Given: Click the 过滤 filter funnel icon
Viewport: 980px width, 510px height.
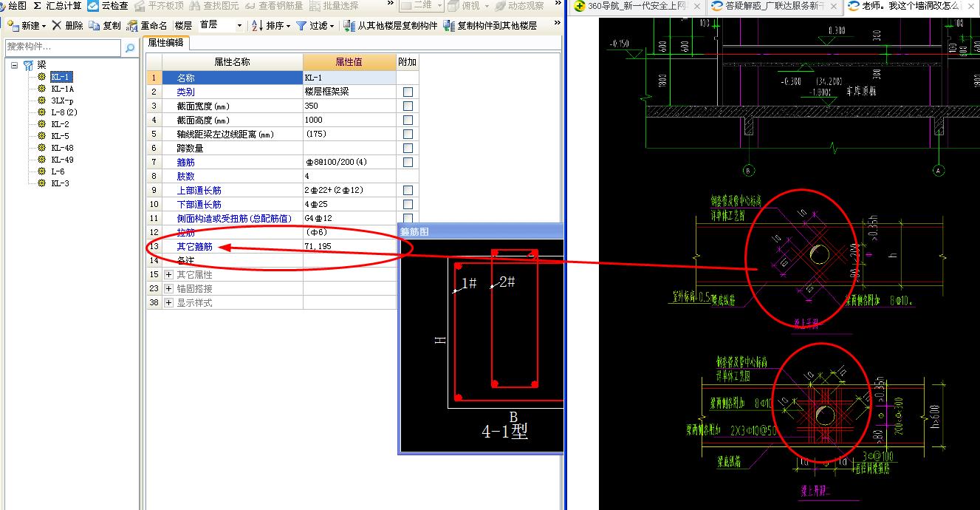Looking at the screenshot, I should pyautogui.click(x=301, y=25).
